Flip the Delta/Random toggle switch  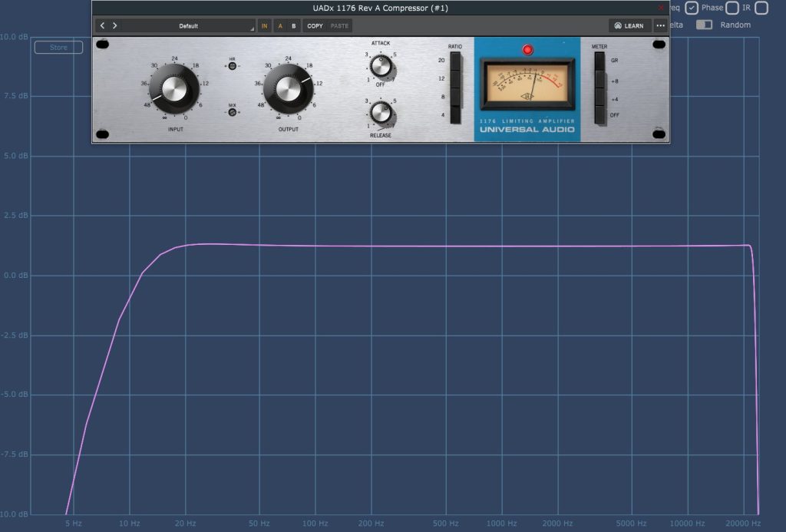(704, 25)
